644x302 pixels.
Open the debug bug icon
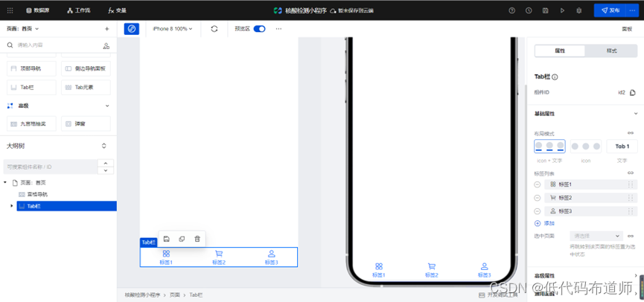579,10
